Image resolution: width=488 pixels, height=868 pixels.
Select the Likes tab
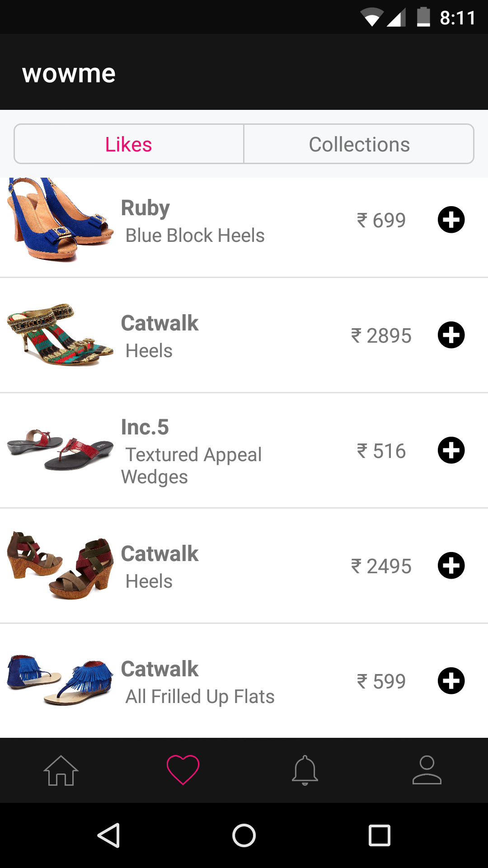pos(129,144)
